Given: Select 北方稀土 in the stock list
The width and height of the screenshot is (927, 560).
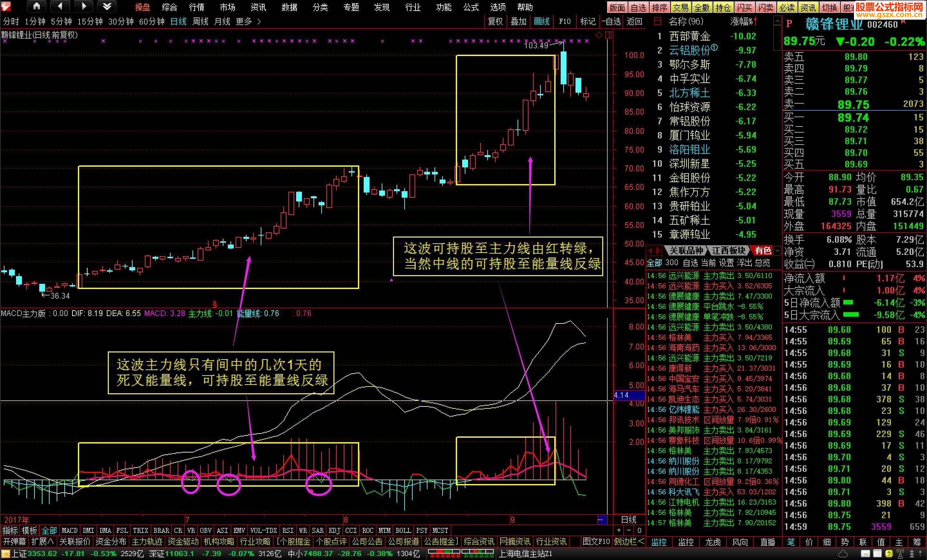Looking at the screenshot, I should coord(689,93).
